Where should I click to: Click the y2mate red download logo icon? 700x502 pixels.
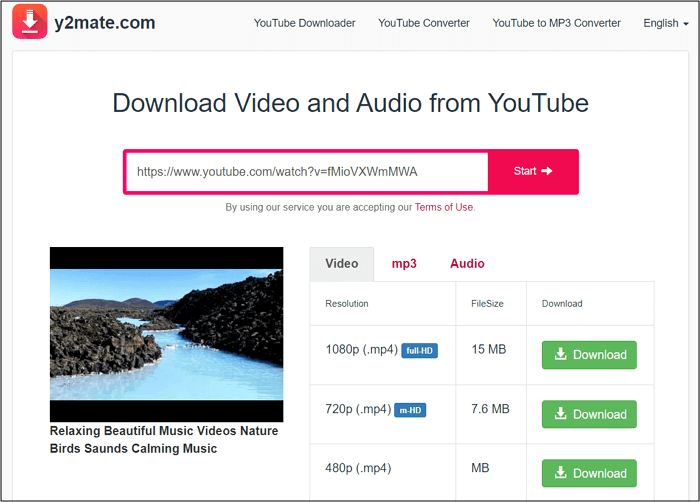29,21
